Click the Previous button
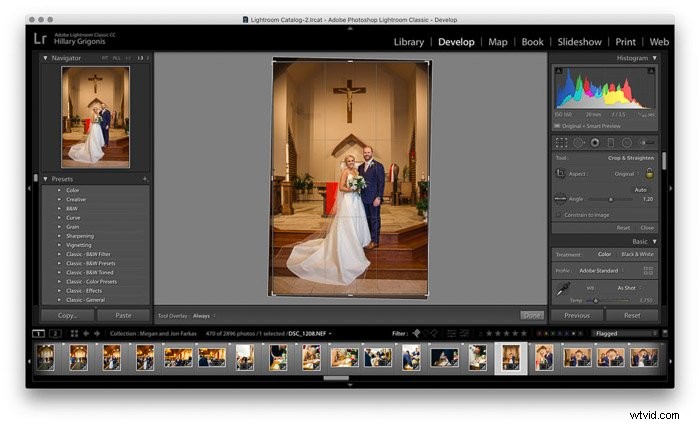The width and height of the screenshot is (700, 425). pyautogui.click(x=577, y=315)
